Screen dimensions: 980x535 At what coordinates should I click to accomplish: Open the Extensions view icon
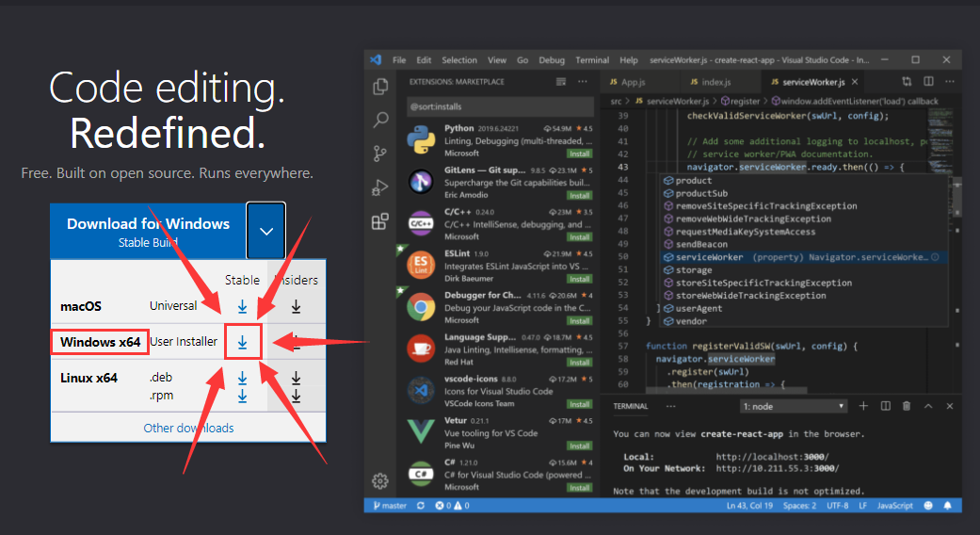[380, 221]
